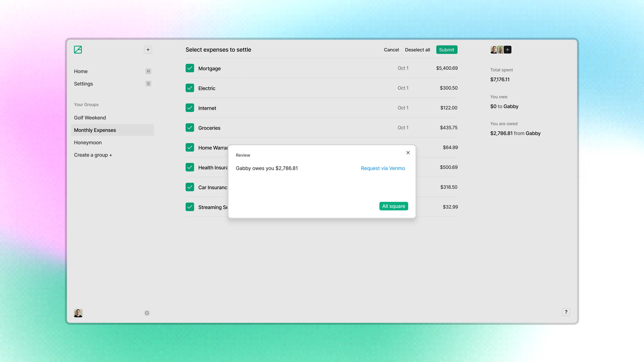This screenshot has width=644, height=362.
Task: Deselect the Internet expense checkbox
Action: point(190,108)
